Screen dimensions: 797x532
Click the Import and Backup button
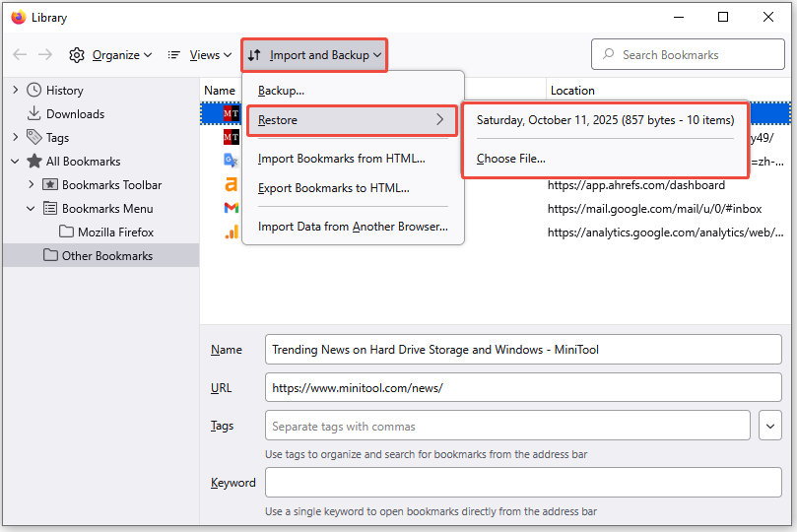click(x=314, y=55)
